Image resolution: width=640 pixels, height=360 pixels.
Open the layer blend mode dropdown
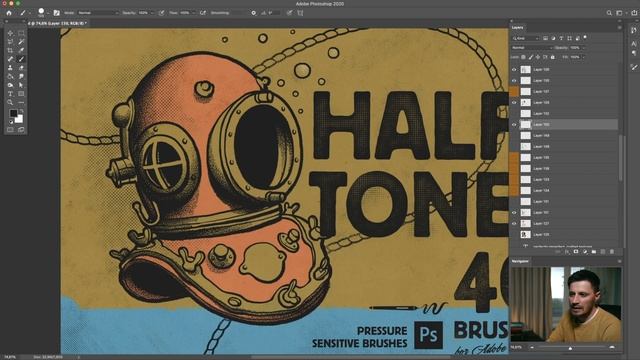[x=532, y=48]
